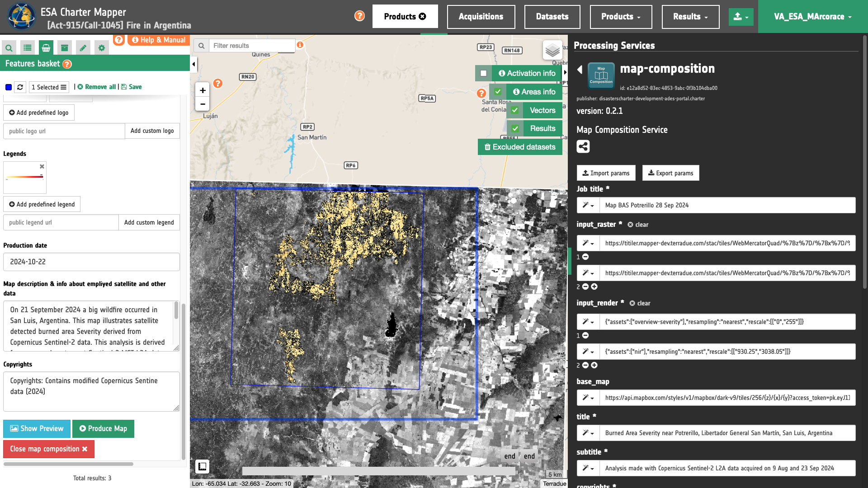Click the ESA Charter Mapper logo

coord(21,17)
